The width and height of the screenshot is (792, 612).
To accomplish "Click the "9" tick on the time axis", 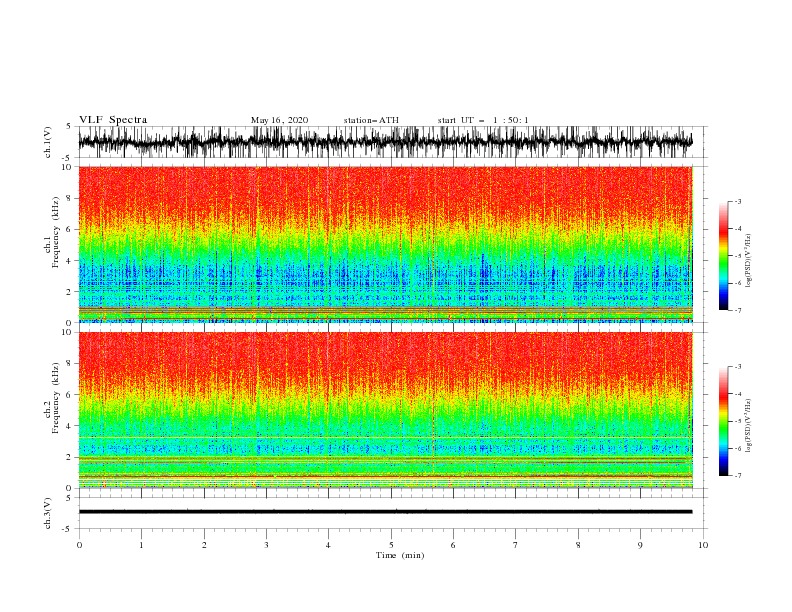I will 640,545.
